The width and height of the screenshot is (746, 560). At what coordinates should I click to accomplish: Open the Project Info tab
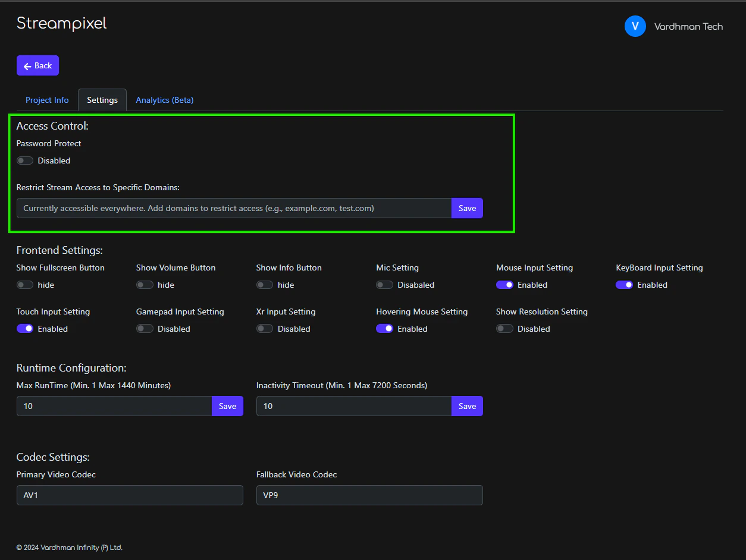pyautogui.click(x=47, y=100)
